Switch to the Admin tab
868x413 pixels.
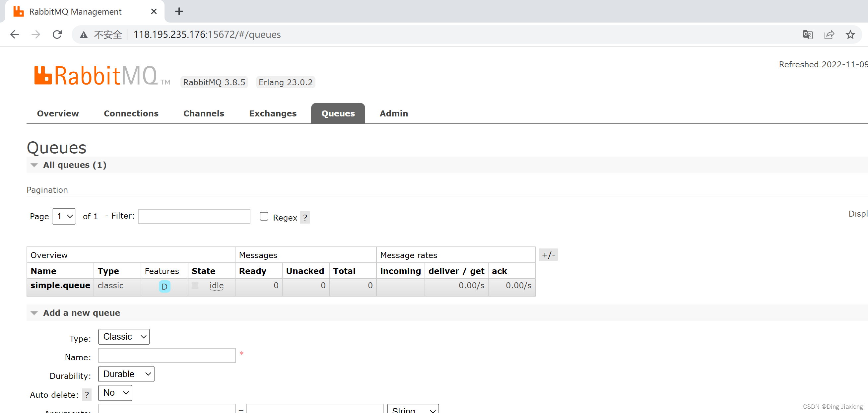[x=394, y=114]
